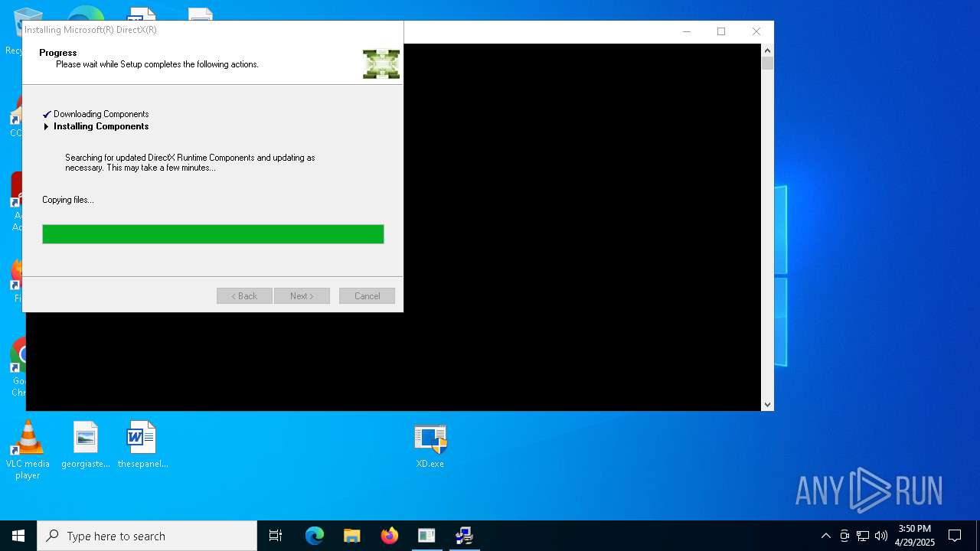Open Task View from taskbar

276,536
